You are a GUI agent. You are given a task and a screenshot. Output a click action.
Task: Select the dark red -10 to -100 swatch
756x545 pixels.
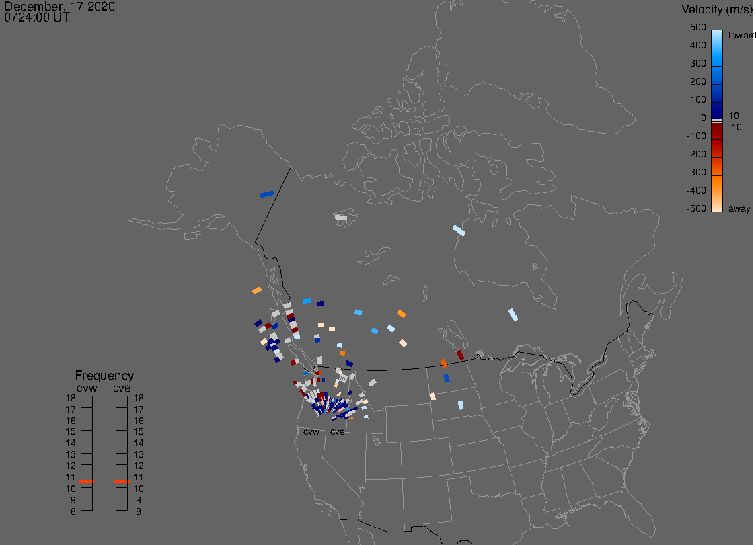[717, 131]
